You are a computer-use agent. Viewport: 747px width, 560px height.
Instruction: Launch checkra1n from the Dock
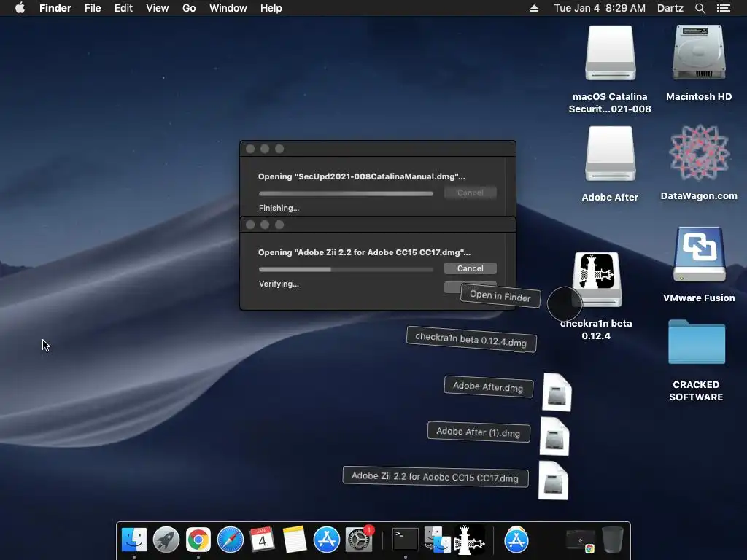(x=470, y=540)
